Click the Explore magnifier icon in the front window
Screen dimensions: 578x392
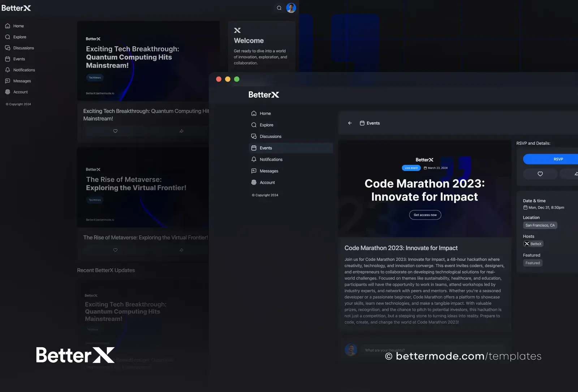[x=254, y=125]
